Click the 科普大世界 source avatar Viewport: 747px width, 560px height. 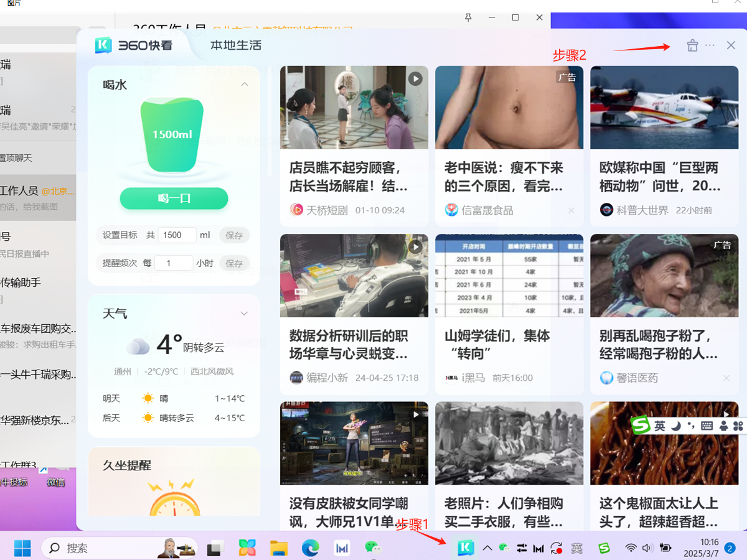(606, 210)
